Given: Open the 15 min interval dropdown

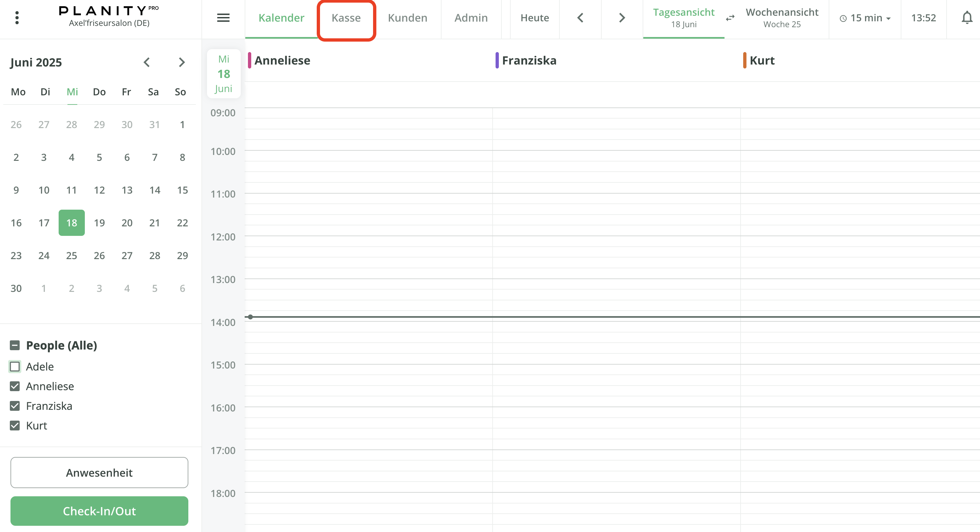Looking at the screenshot, I should [865, 18].
